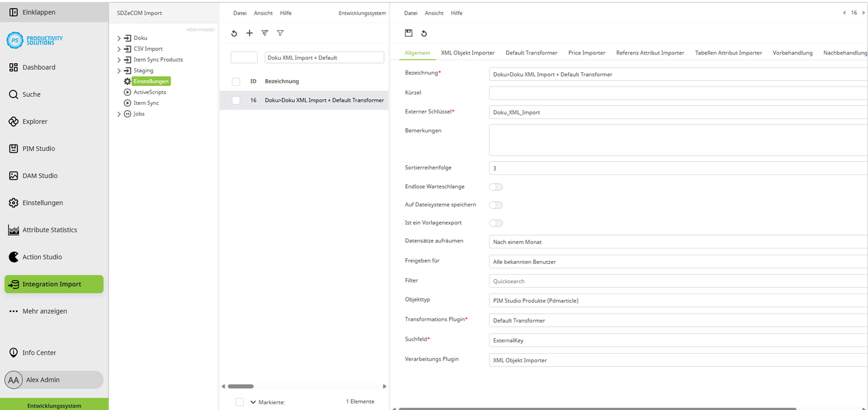Click the Mehr anzeigen dots icon

tap(14, 311)
